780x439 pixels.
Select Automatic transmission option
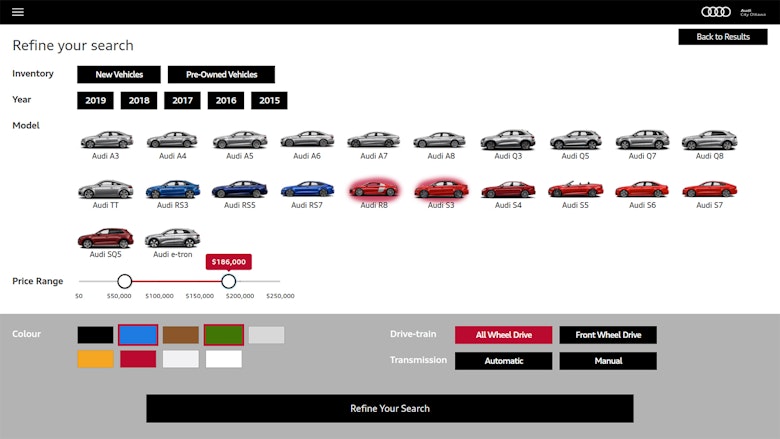pos(503,361)
